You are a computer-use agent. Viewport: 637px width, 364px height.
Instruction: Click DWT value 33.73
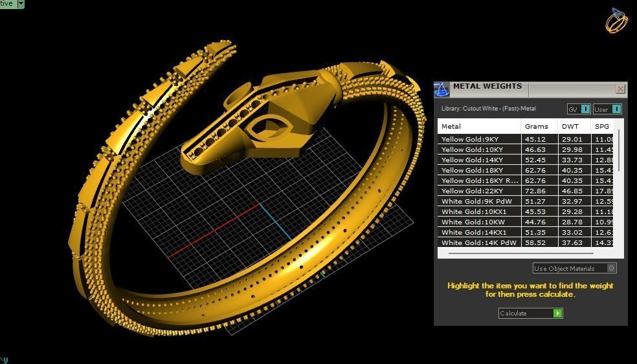(572, 160)
